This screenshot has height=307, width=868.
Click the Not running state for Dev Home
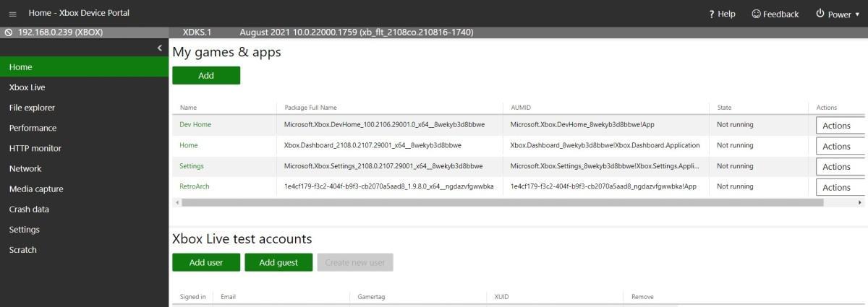735,124
